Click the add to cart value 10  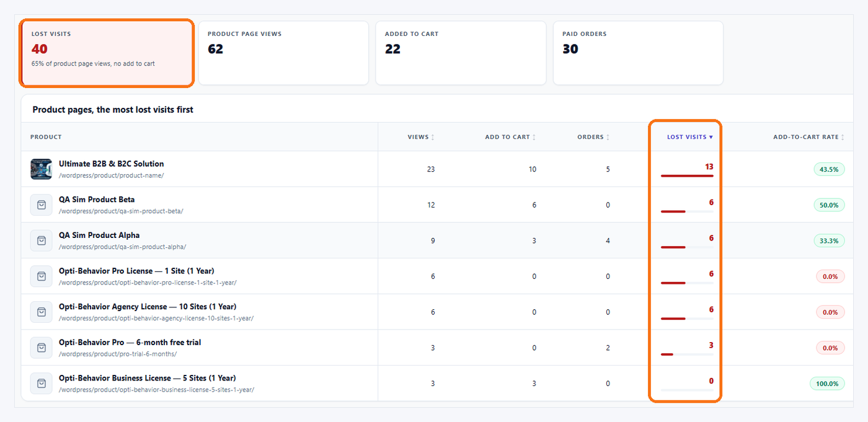[x=532, y=169]
